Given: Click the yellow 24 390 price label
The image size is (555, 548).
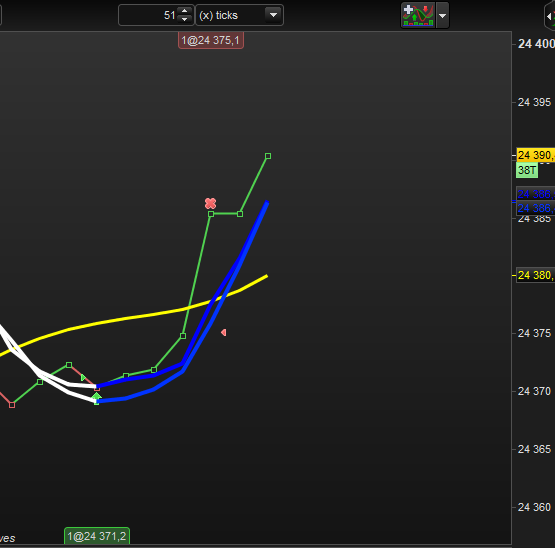Looking at the screenshot, I should click(x=536, y=155).
